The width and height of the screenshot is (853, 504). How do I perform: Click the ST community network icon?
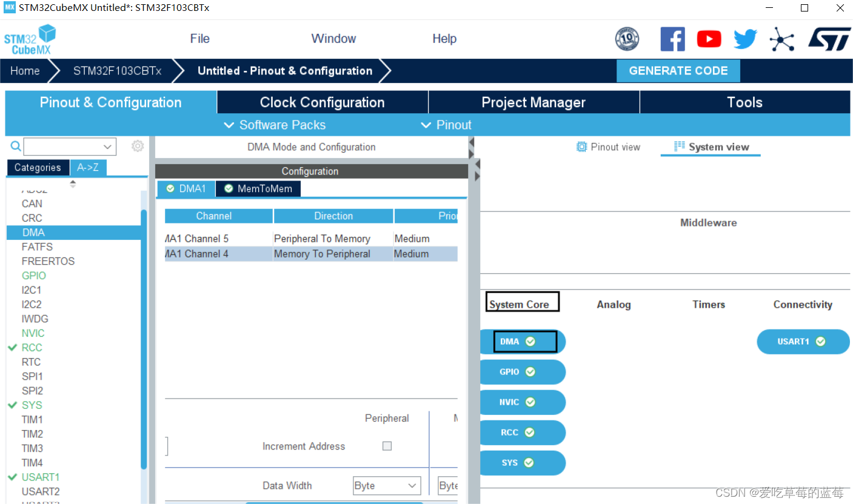coord(782,39)
